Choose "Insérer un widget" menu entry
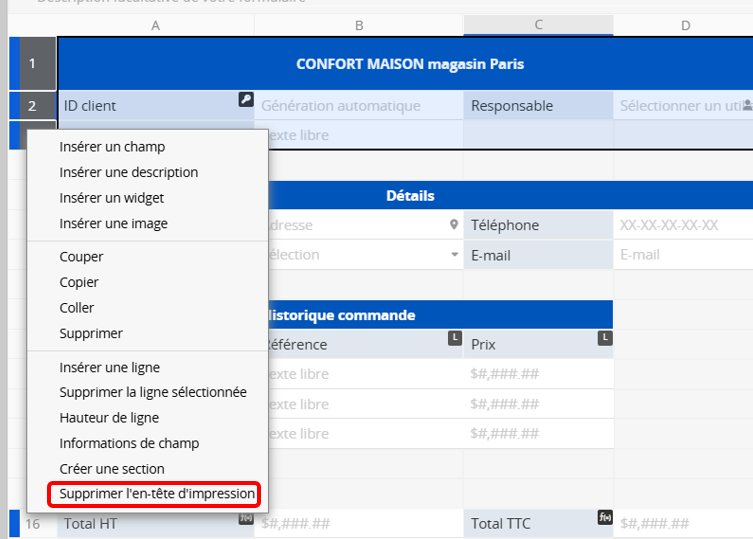The width and height of the screenshot is (753, 539). 112,198
